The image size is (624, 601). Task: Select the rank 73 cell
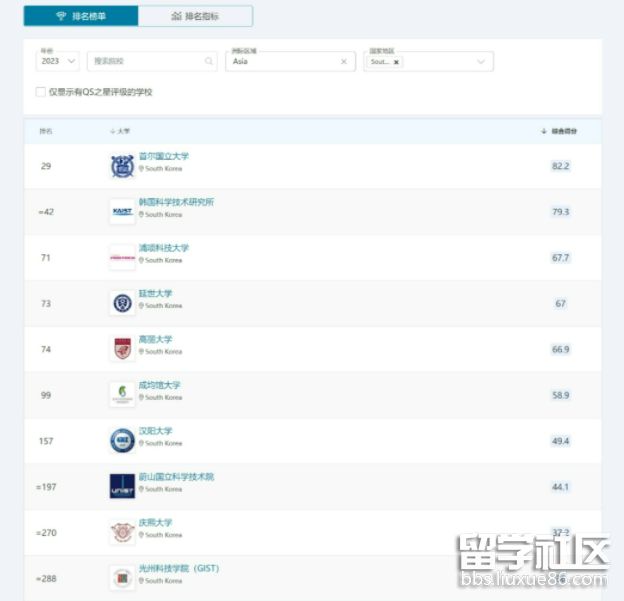pyautogui.click(x=46, y=303)
